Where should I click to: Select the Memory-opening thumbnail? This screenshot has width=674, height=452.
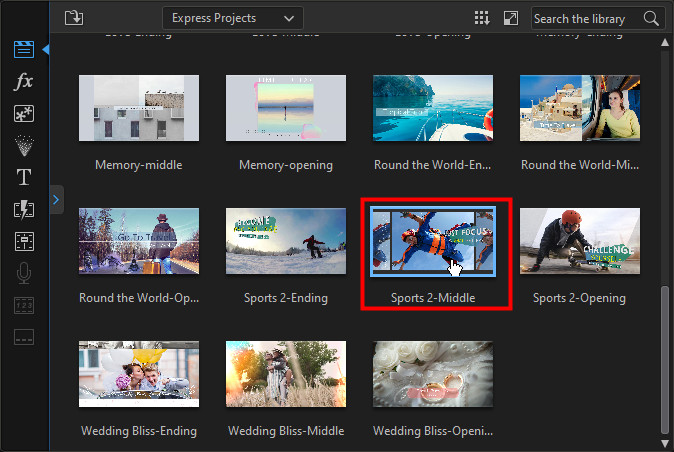point(286,108)
